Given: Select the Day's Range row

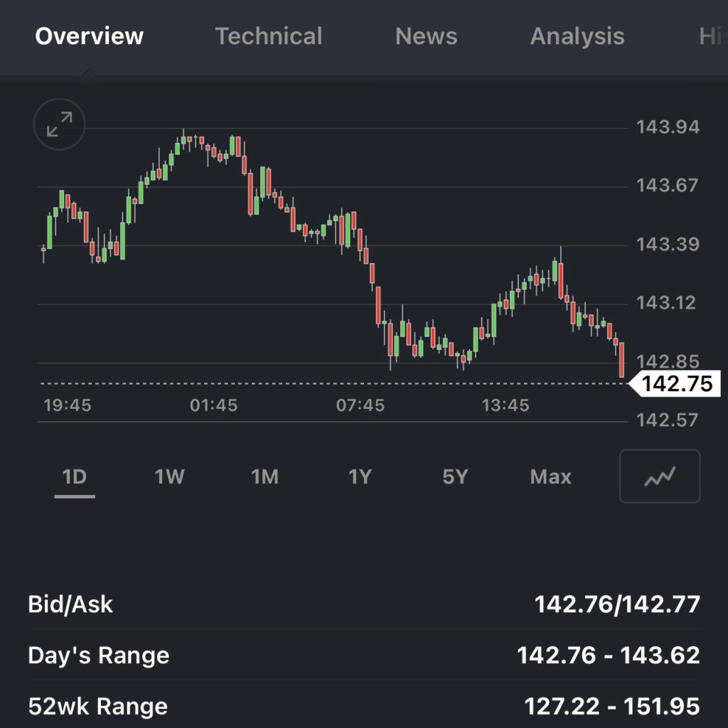Looking at the screenshot, I should [x=364, y=655].
